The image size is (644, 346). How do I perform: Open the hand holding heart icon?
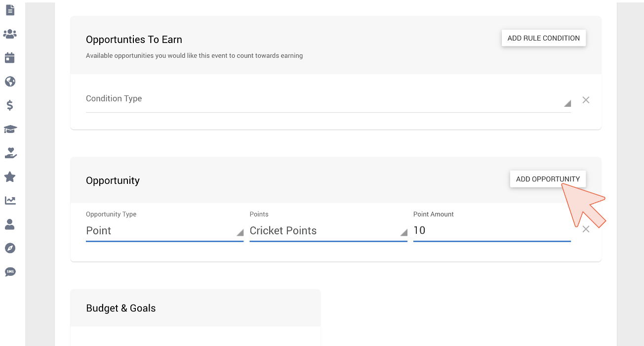click(x=10, y=153)
